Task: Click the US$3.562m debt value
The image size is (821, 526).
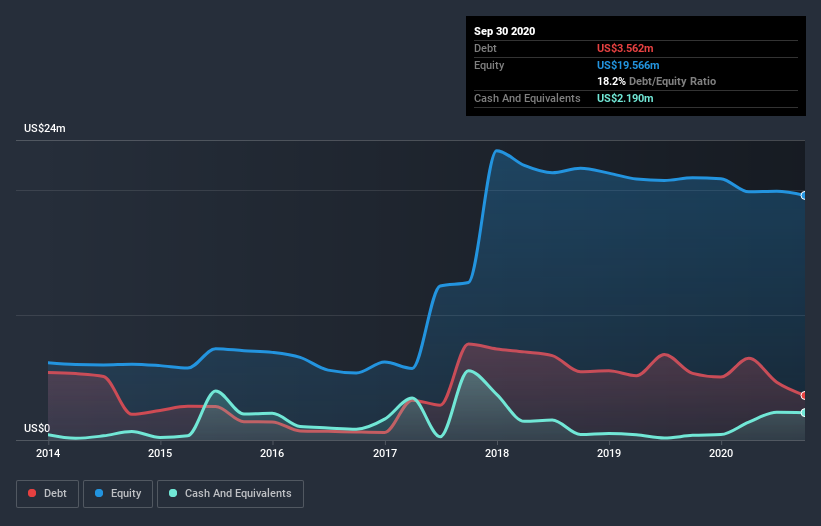Action: (625, 48)
